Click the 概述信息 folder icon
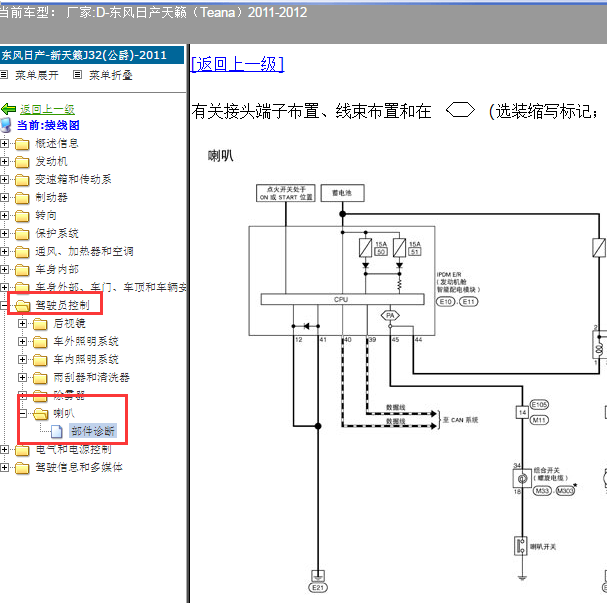607x603 pixels. [22, 144]
